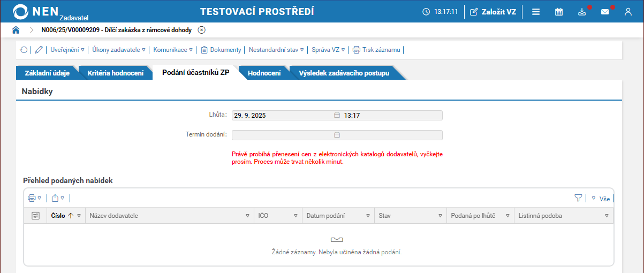
Task: Open the hamburger main menu
Action: (x=535, y=11)
